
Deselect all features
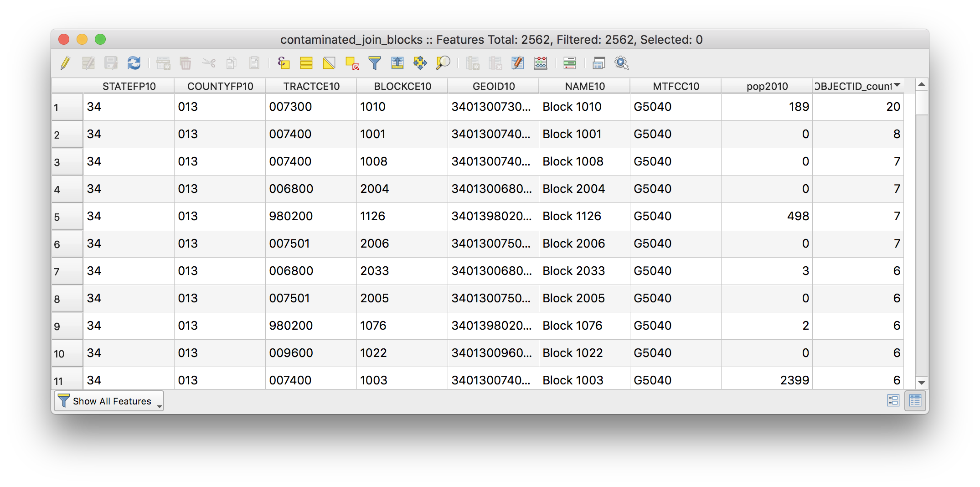pyautogui.click(x=352, y=63)
